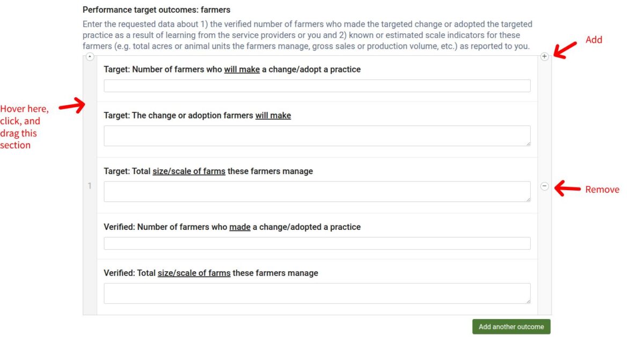Image resolution: width=644 pixels, height=341 pixels.
Task: Click the underlined 'size/scale of farms' in the Target label
Action: tap(189, 171)
